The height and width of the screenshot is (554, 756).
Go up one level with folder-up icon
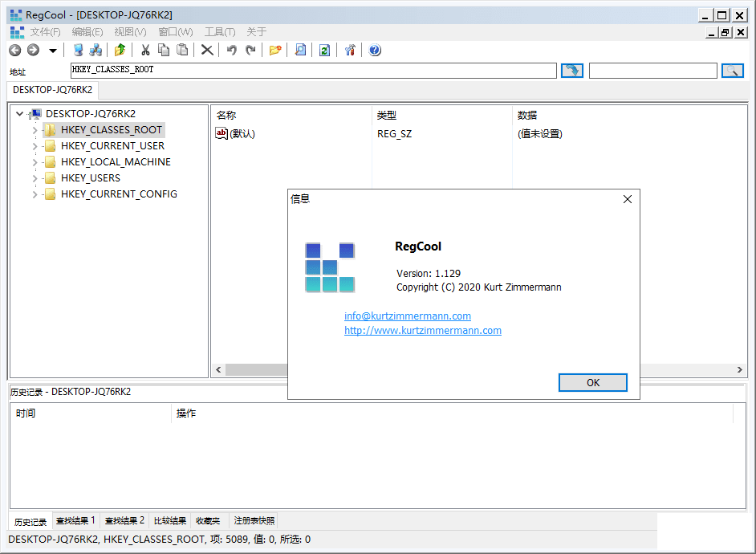point(120,50)
